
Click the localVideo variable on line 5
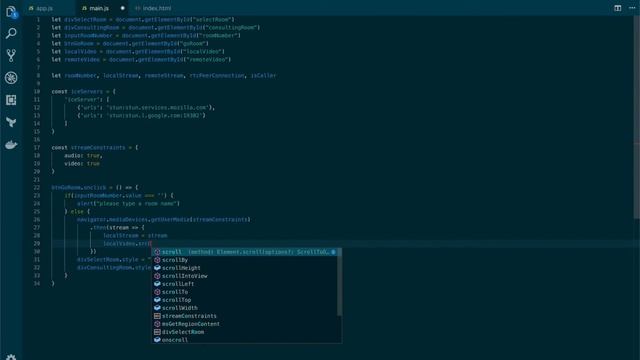(80, 52)
